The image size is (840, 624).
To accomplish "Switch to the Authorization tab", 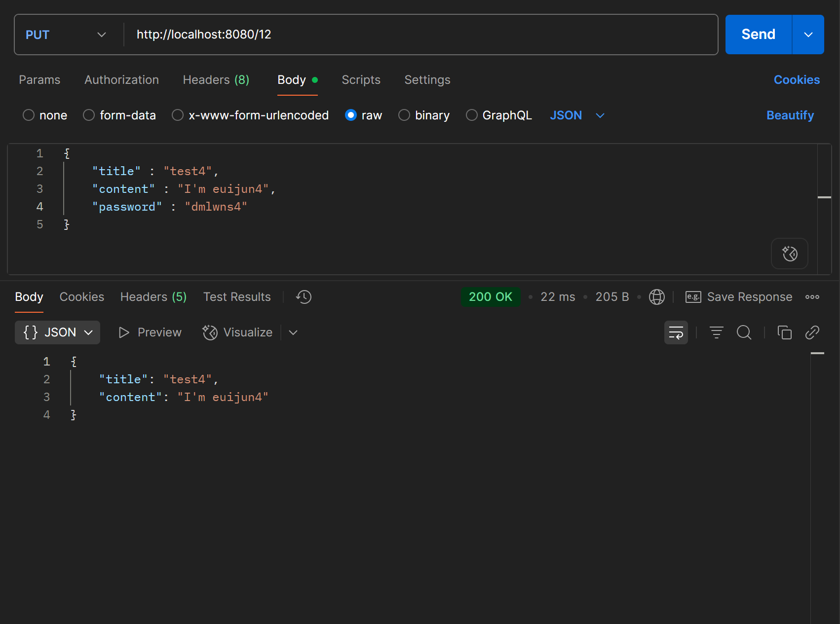I will (122, 80).
